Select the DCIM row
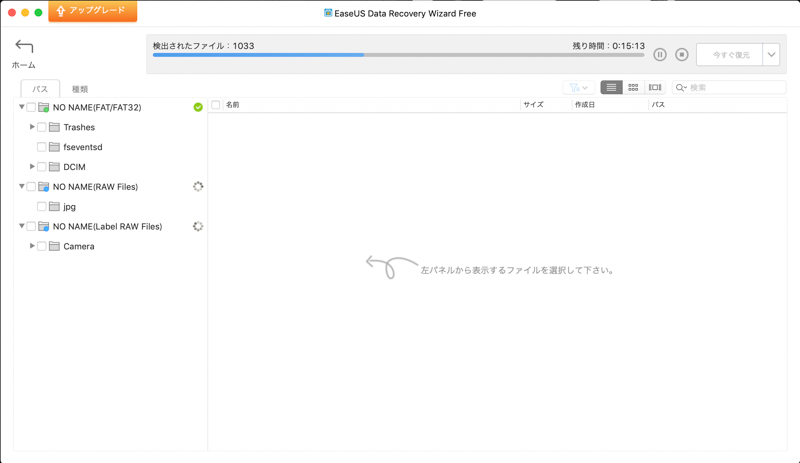Viewport: 800px width, 463px height. [110, 167]
